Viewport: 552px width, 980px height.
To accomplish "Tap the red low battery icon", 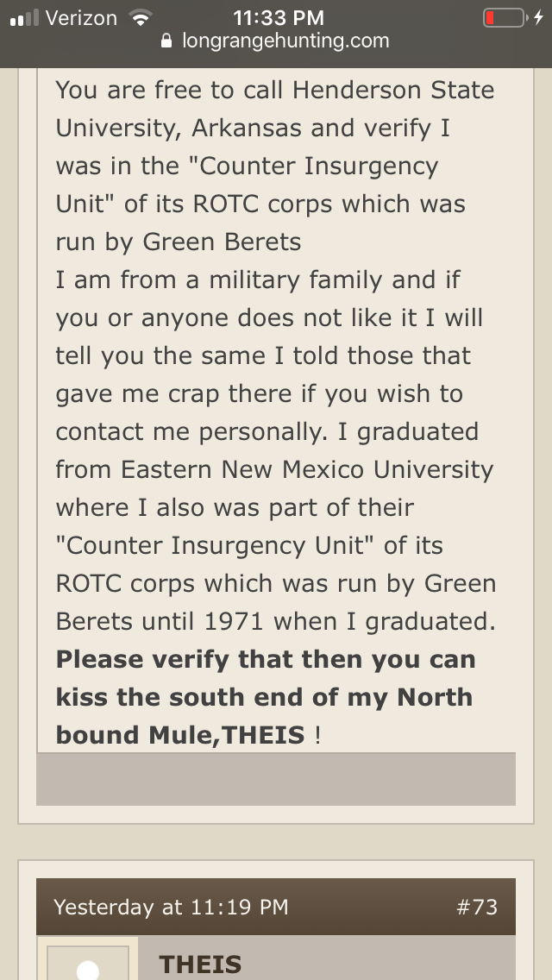I will 503,18.
